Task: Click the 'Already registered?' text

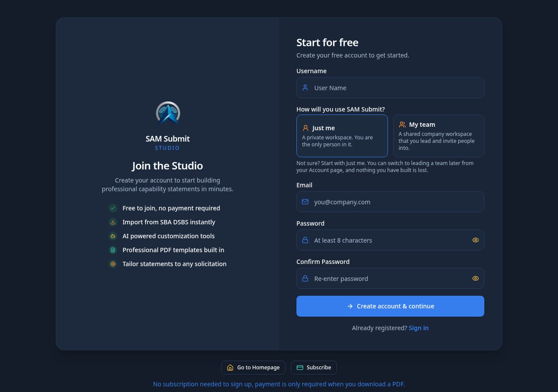Action: click(x=380, y=328)
